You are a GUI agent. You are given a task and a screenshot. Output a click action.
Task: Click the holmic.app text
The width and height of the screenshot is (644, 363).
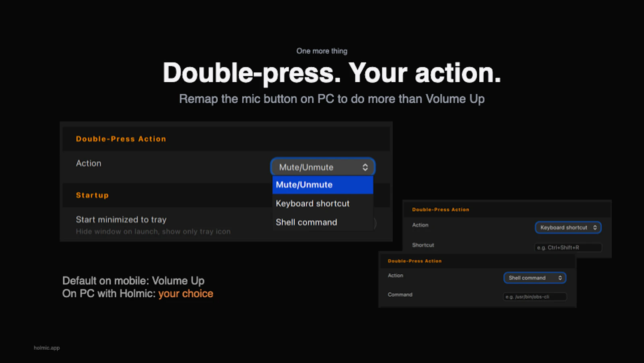click(47, 348)
